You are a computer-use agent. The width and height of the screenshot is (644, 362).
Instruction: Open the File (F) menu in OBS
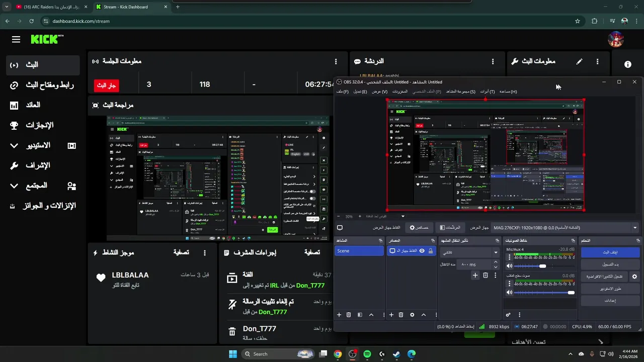pyautogui.click(x=343, y=92)
